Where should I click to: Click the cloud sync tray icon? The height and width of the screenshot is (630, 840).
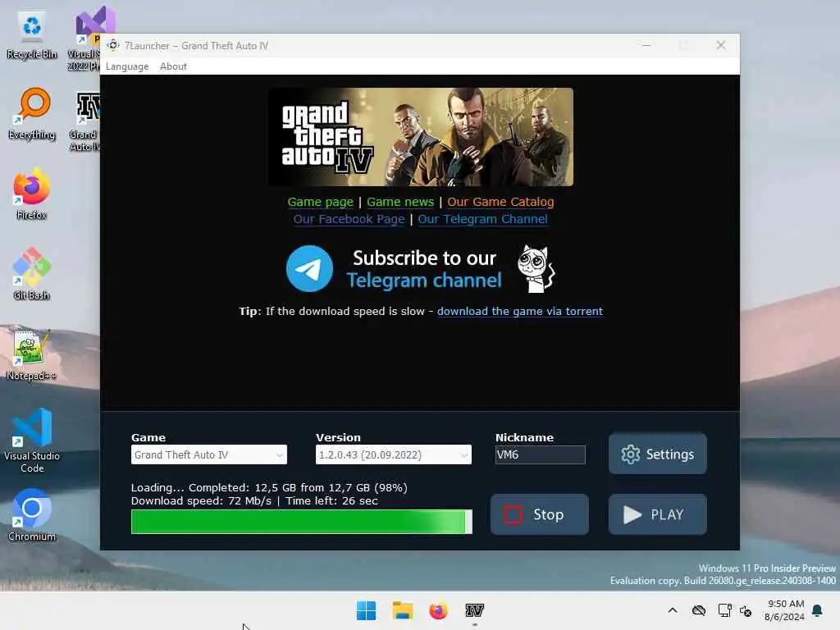699,610
